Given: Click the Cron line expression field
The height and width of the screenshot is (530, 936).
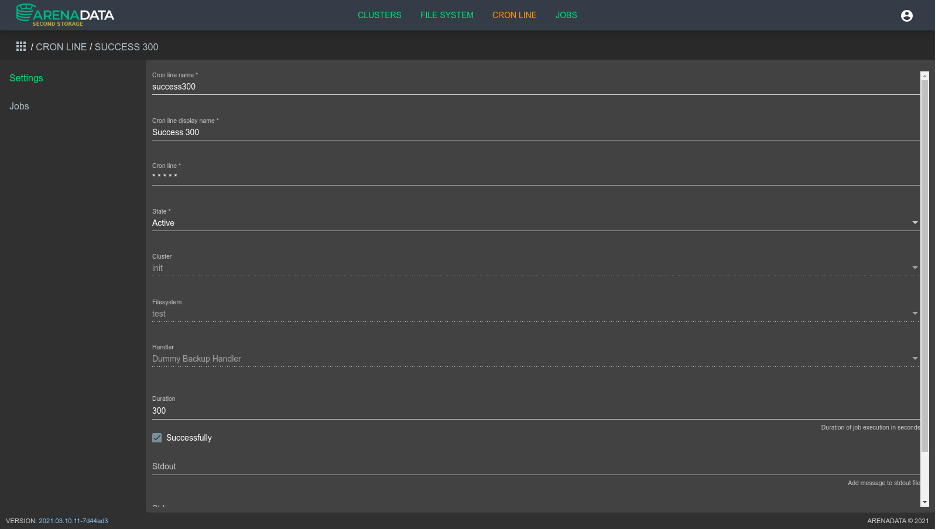Looking at the screenshot, I should click(x=535, y=177).
